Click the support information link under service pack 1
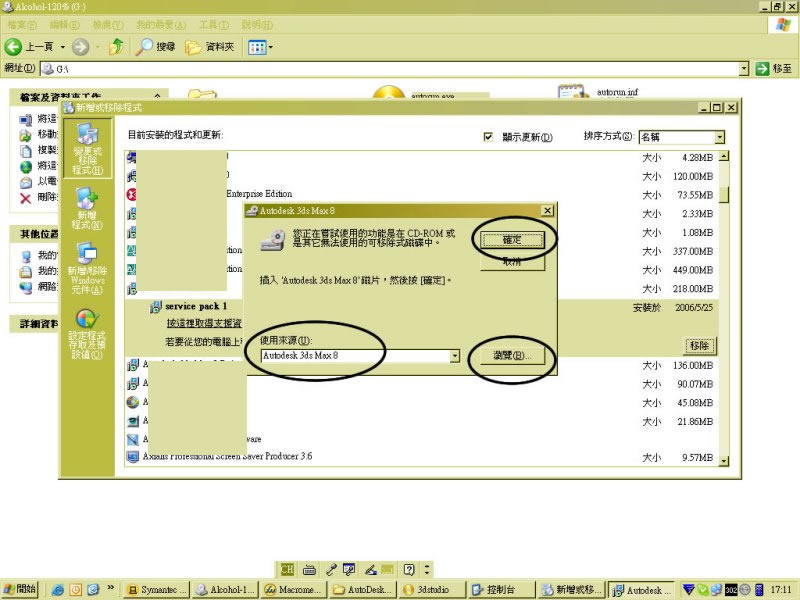This screenshot has width=800, height=600. [x=204, y=323]
